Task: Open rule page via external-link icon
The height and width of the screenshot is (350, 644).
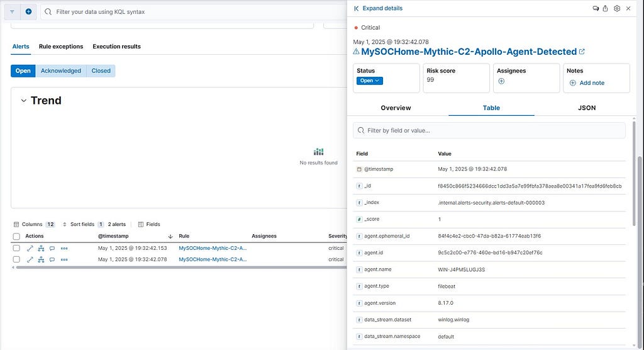Action: [x=582, y=52]
